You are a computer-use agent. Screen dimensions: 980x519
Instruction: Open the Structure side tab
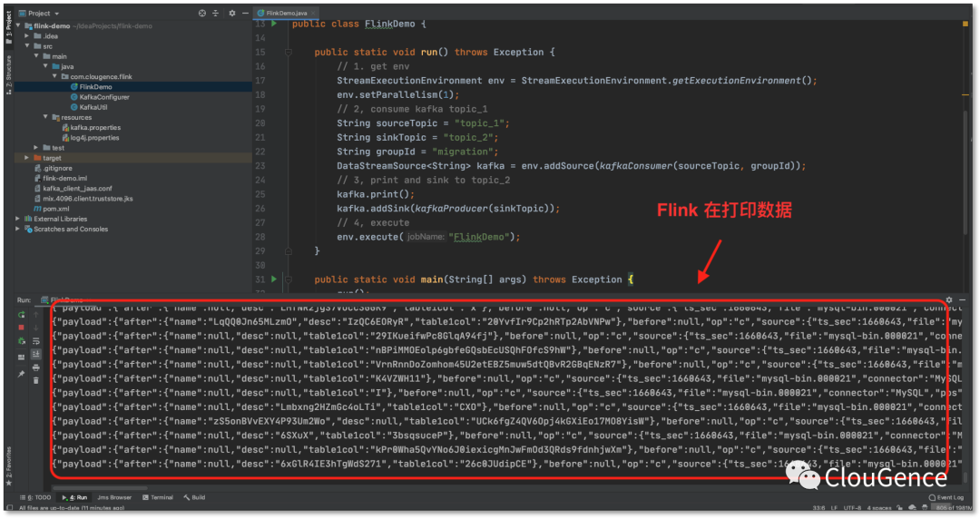(9, 75)
